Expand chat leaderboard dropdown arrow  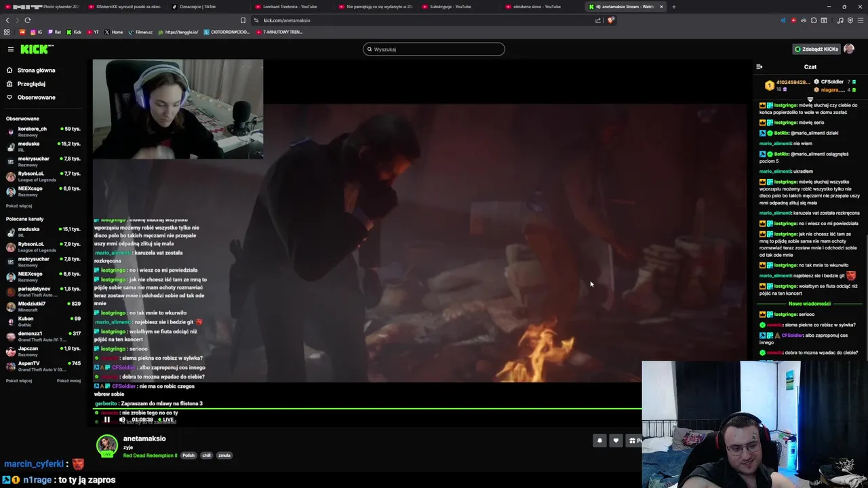pos(810,99)
